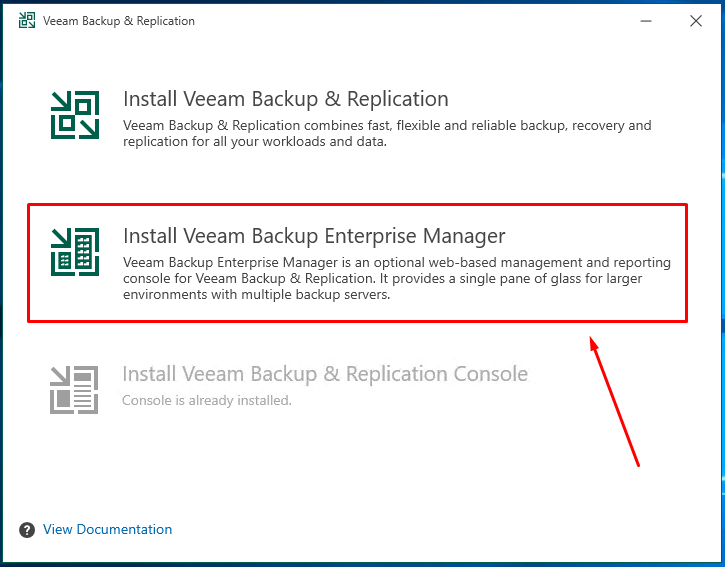This screenshot has width=725, height=567.
Task: Close the Veeam installer window
Action: point(696,21)
